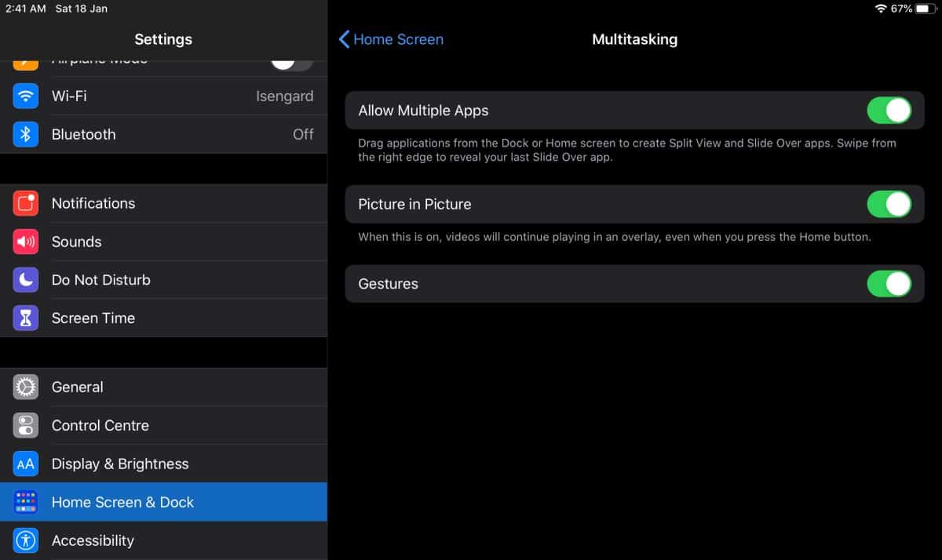Tap the Sounds speaker icon
This screenshot has height=560, width=942.
pos(26,242)
